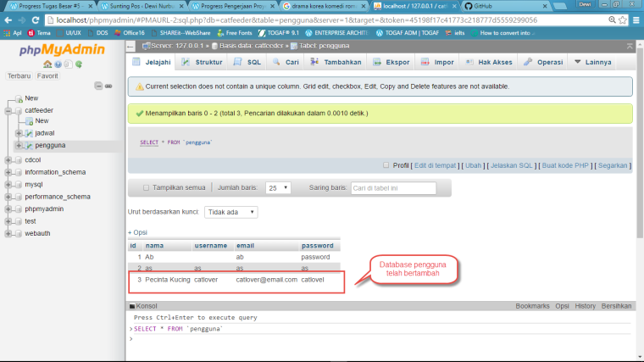Viewport: 644px width, 362px height.
Task: Click the Konsol icon at bottom
Action: click(131, 305)
